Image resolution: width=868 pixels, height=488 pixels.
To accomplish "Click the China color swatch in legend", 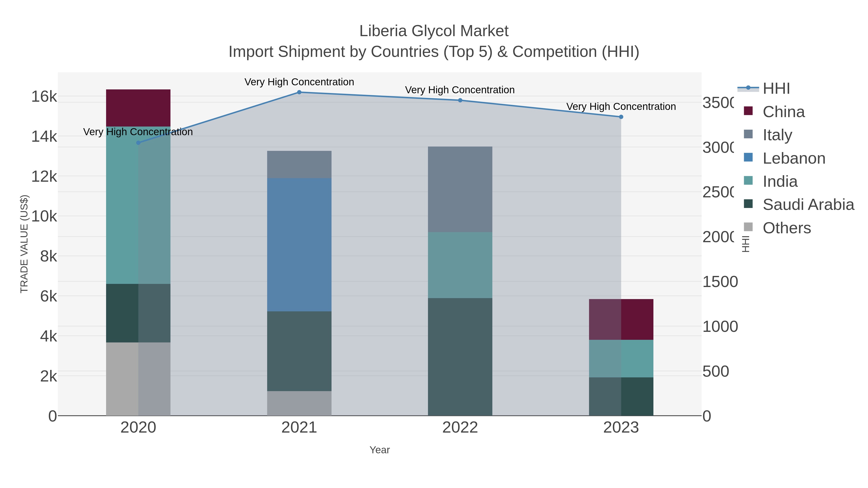I will pyautogui.click(x=748, y=111).
